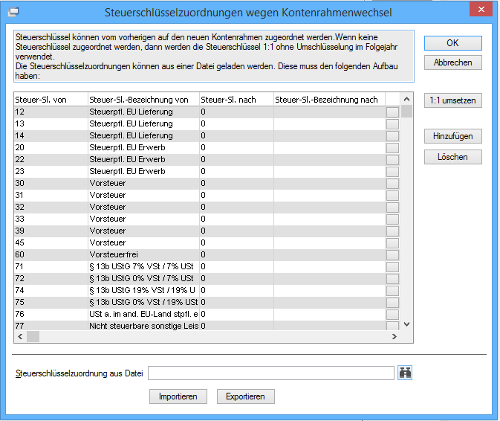Click the empty 'Bezeichnung nach' cell in row 32

click(329, 207)
